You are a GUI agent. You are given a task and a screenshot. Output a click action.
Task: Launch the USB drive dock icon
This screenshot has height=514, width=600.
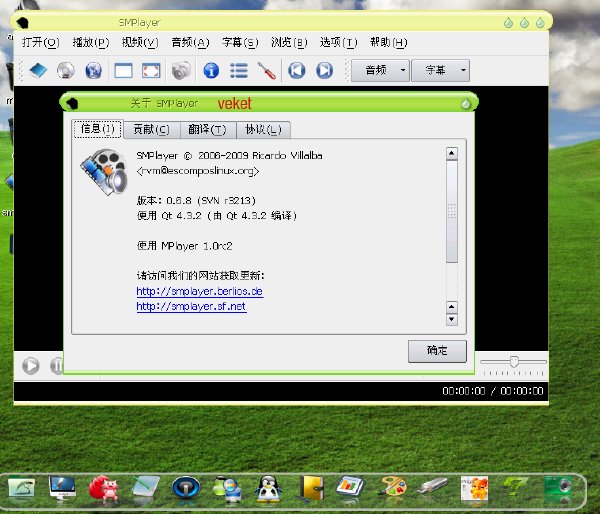click(x=432, y=485)
